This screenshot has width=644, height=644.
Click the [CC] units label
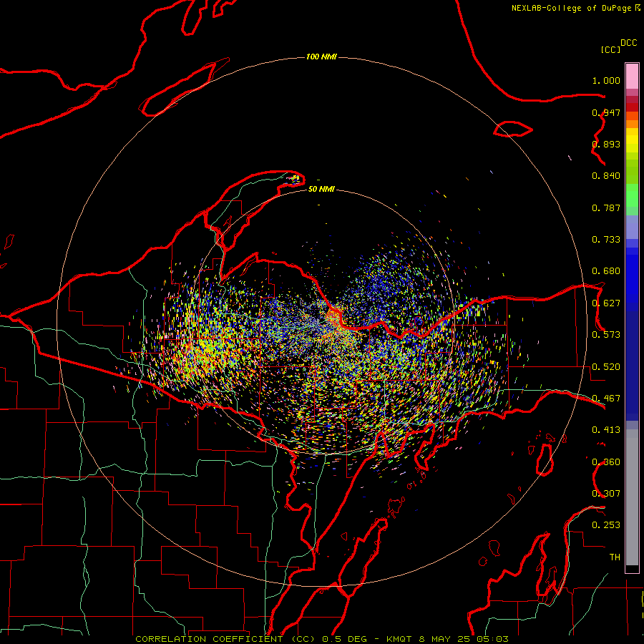coord(611,49)
